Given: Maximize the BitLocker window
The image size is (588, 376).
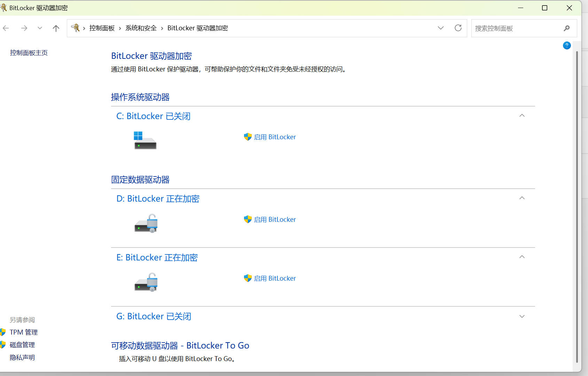Looking at the screenshot, I should tap(545, 8).
